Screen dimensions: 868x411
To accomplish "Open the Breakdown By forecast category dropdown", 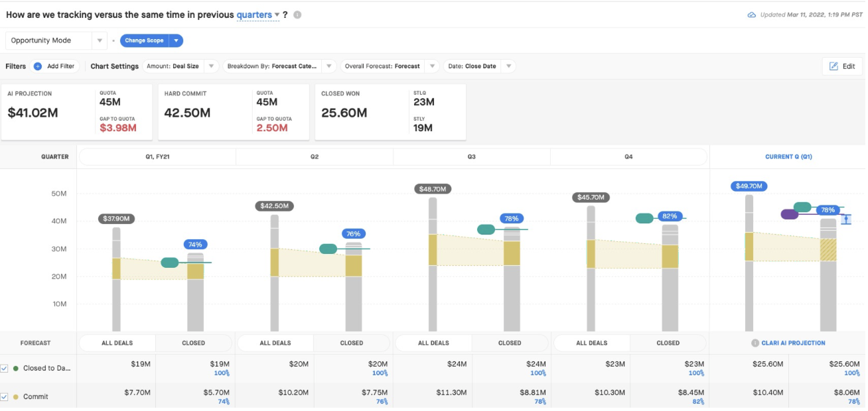I will 279,66.
